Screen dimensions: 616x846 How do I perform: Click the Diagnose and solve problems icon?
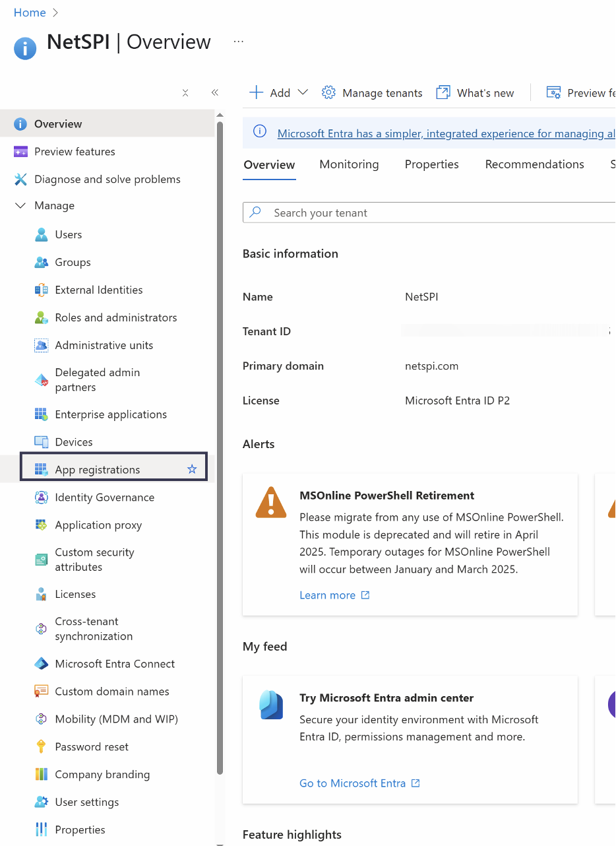coord(20,179)
